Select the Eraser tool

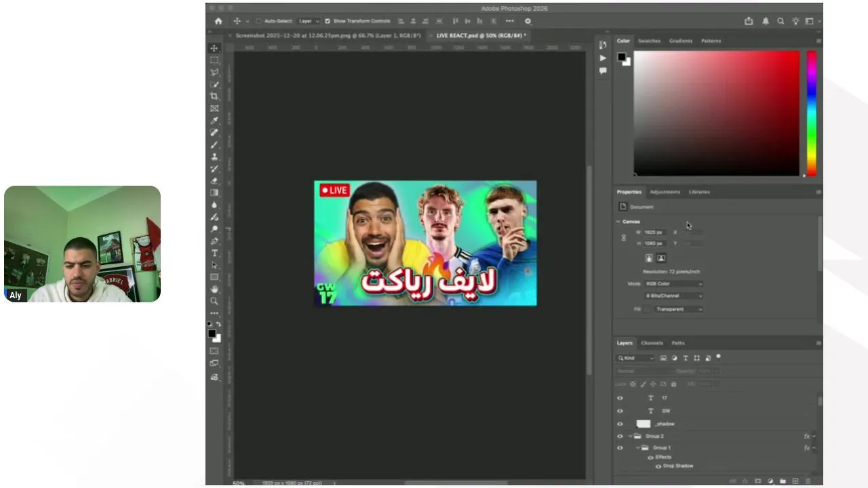214,181
